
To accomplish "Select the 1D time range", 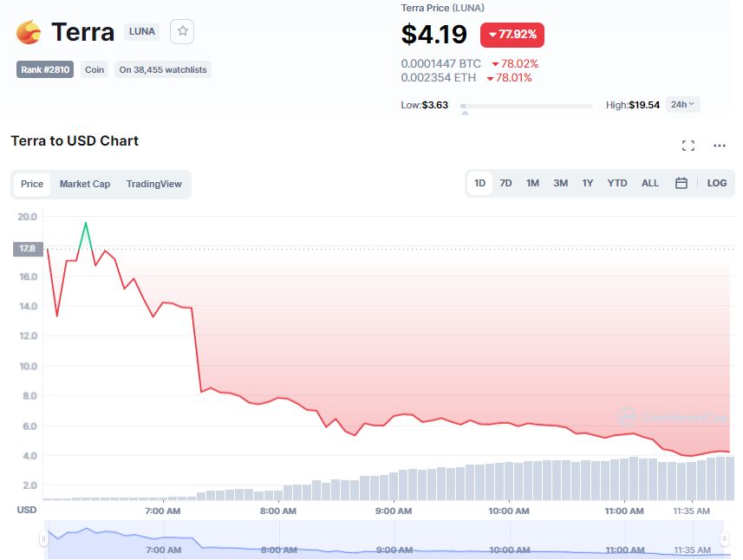I will click(479, 183).
